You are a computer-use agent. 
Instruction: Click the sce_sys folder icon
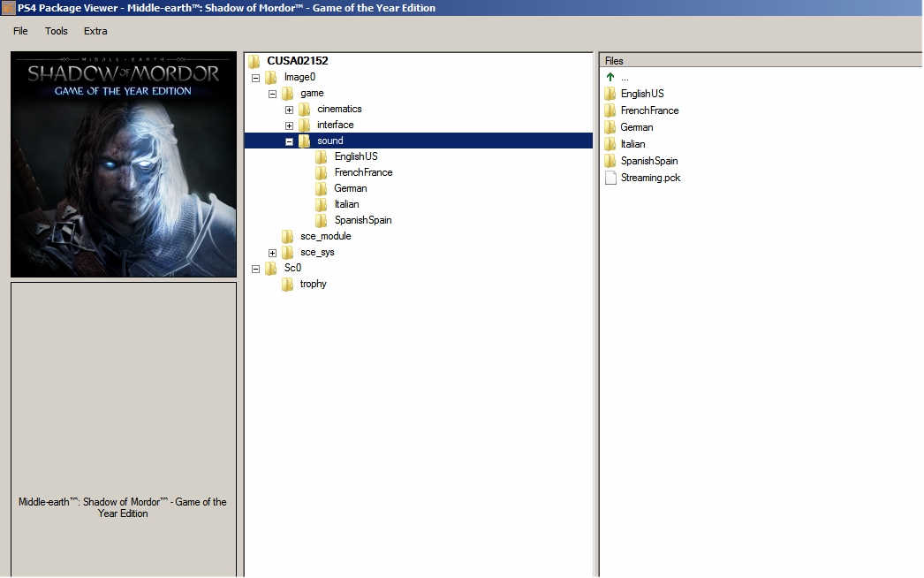pyautogui.click(x=288, y=253)
